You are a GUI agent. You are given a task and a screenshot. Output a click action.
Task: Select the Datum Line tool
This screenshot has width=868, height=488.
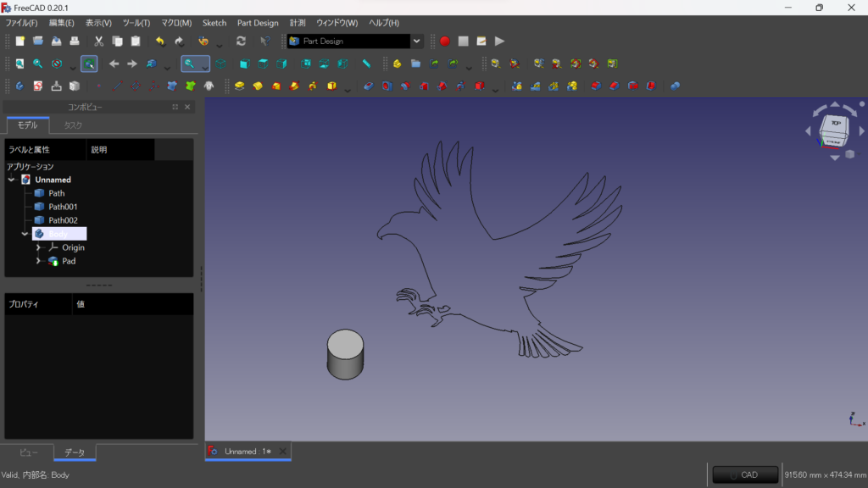point(117,86)
